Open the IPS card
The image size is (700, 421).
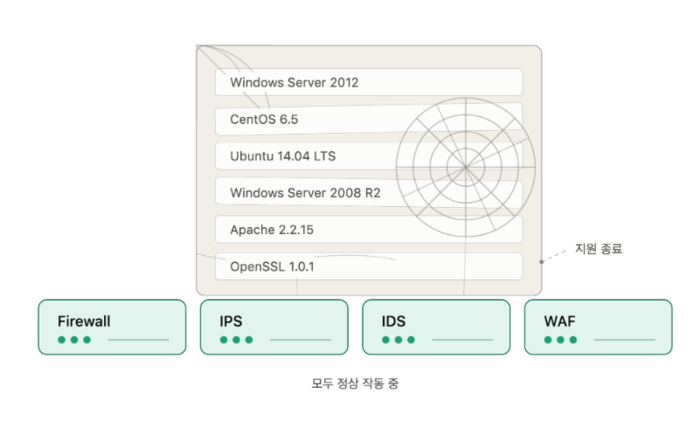point(274,327)
